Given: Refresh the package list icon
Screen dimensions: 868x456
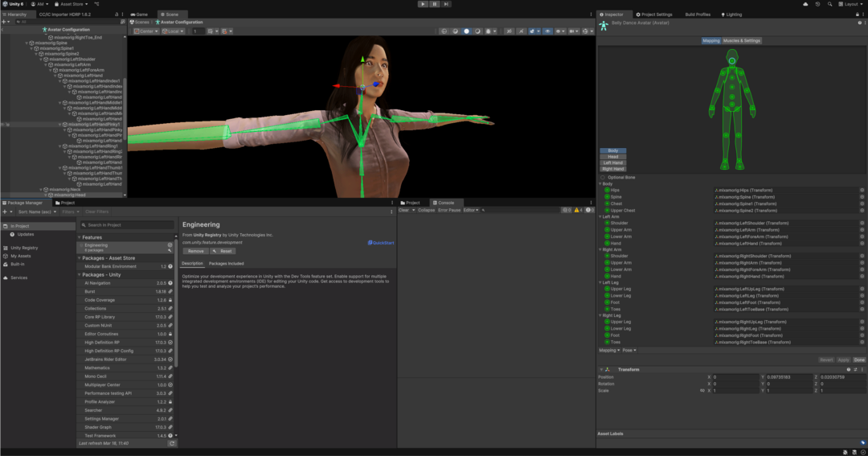Looking at the screenshot, I should point(172,443).
